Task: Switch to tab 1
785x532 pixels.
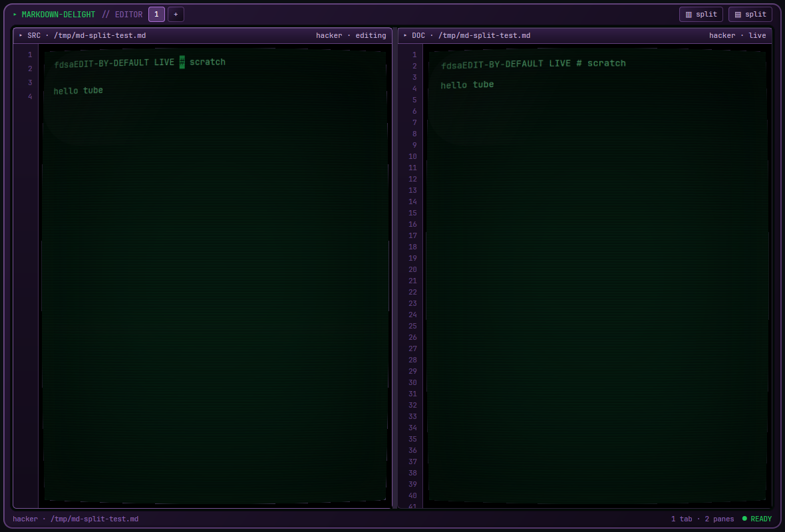Action: tap(157, 15)
